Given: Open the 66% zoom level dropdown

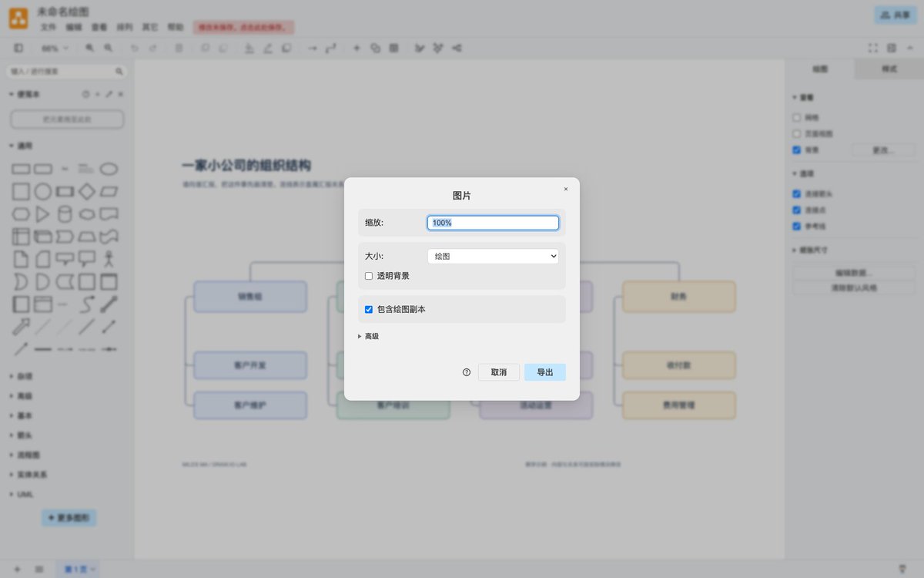Looking at the screenshot, I should click(55, 48).
